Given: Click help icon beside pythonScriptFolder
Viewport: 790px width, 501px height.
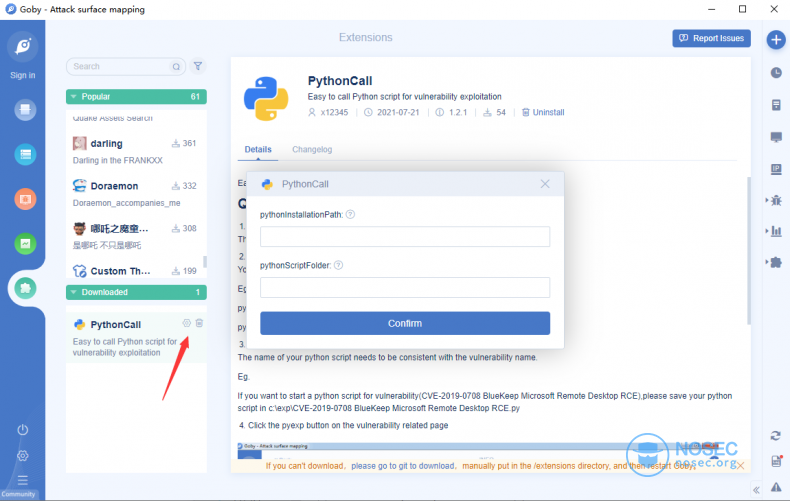Looking at the screenshot, I should [339, 265].
